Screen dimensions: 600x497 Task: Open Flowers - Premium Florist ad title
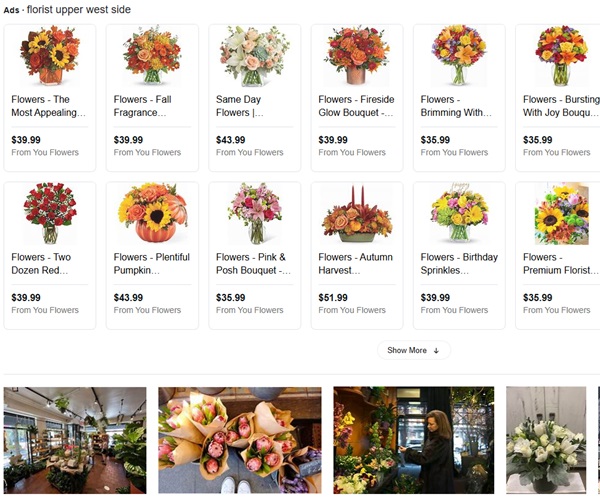point(561,264)
